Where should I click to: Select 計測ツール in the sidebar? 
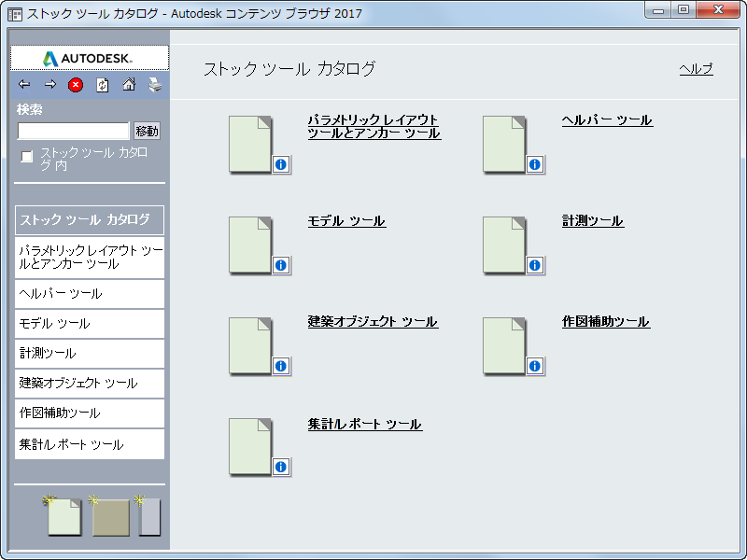[x=90, y=354]
